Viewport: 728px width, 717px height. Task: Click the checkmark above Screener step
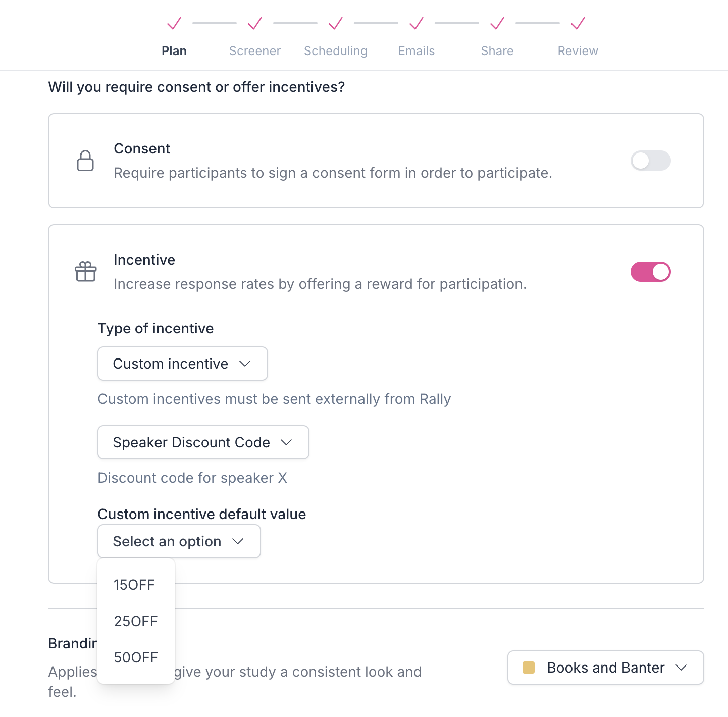(255, 23)
